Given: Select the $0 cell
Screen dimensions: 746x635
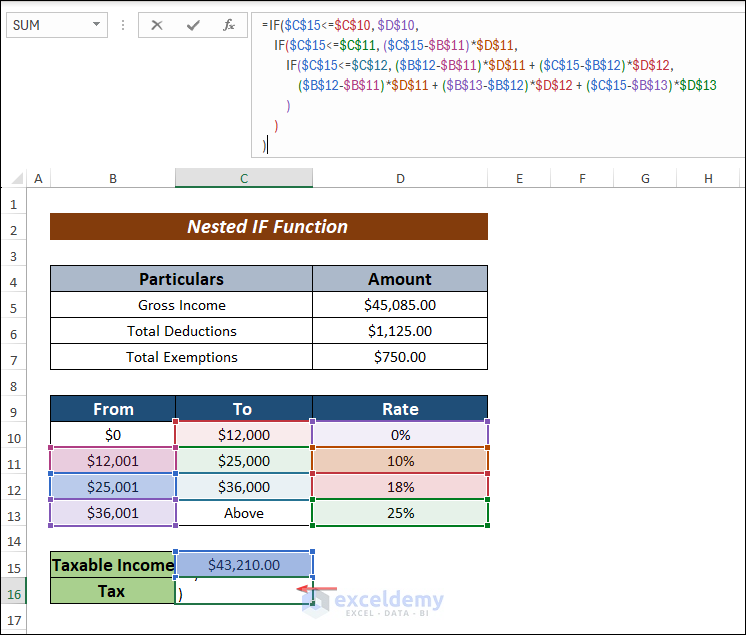Looking at the screenshot, I should pos(113,435).
